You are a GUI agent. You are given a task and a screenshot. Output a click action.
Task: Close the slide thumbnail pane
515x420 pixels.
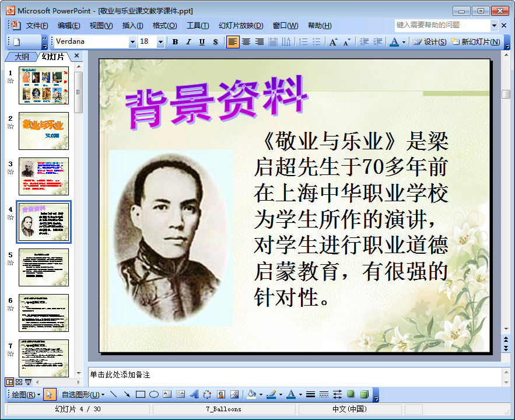(x=77, y=56)
